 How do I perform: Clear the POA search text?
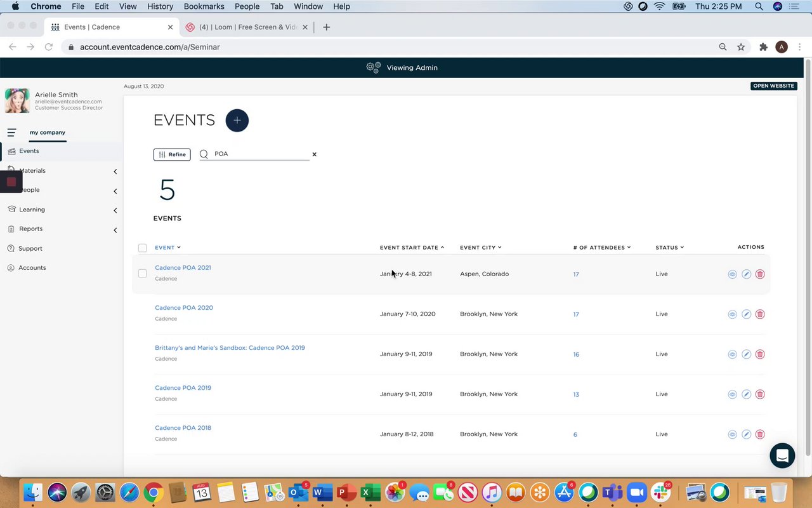click(x=314, y=154)
